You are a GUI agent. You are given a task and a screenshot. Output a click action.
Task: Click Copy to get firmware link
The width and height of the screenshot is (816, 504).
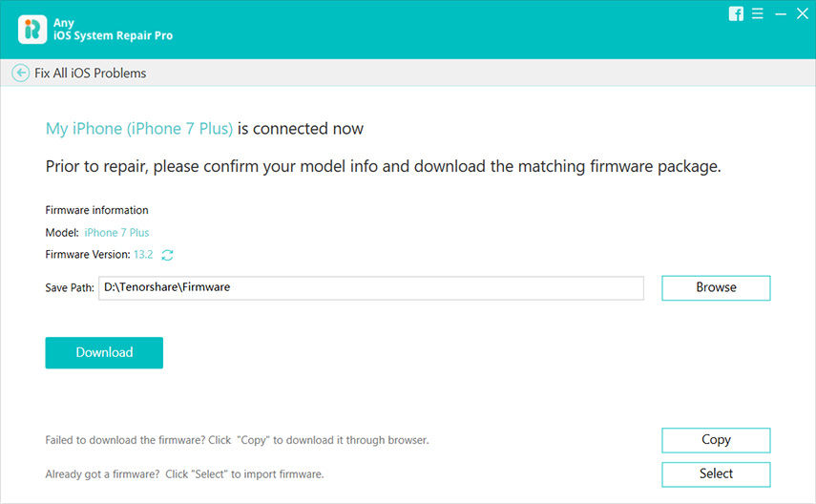(716, 440)
